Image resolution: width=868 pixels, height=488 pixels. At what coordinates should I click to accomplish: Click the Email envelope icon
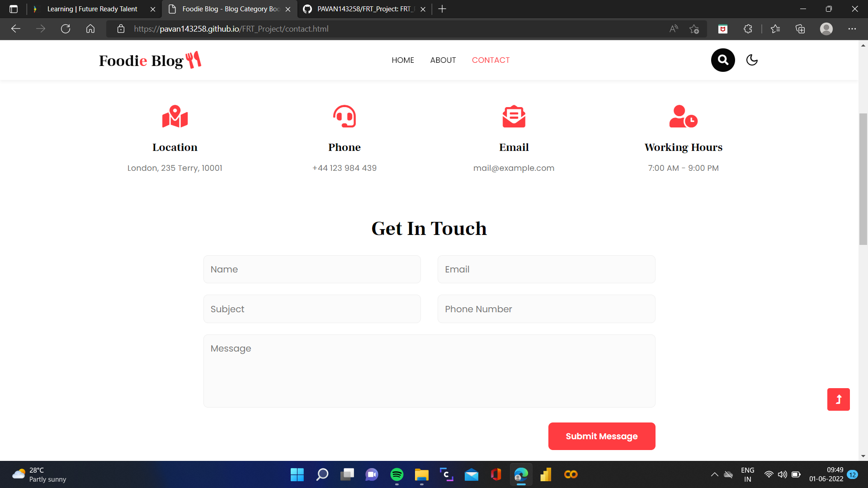[x=514, y=117]
